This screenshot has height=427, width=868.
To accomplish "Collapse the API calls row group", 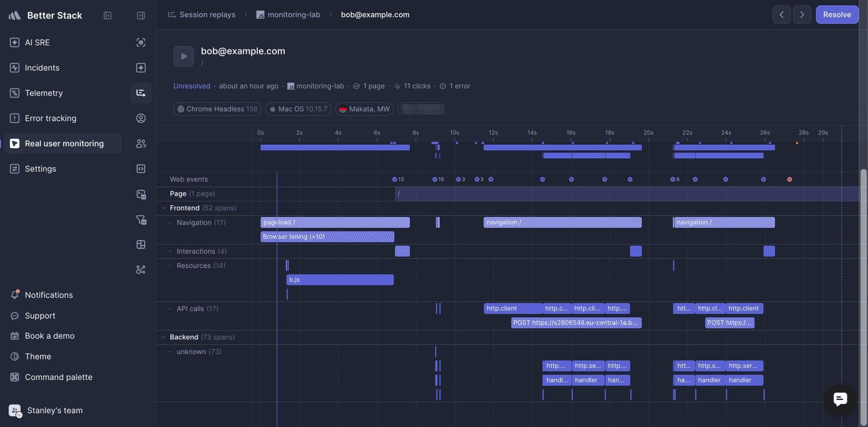I will (170, 309).
